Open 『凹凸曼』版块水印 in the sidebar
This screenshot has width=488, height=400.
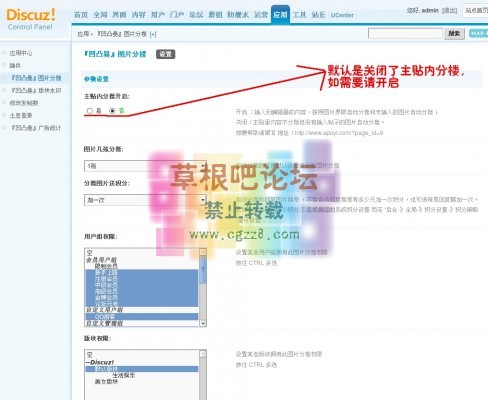click(36, 90)
